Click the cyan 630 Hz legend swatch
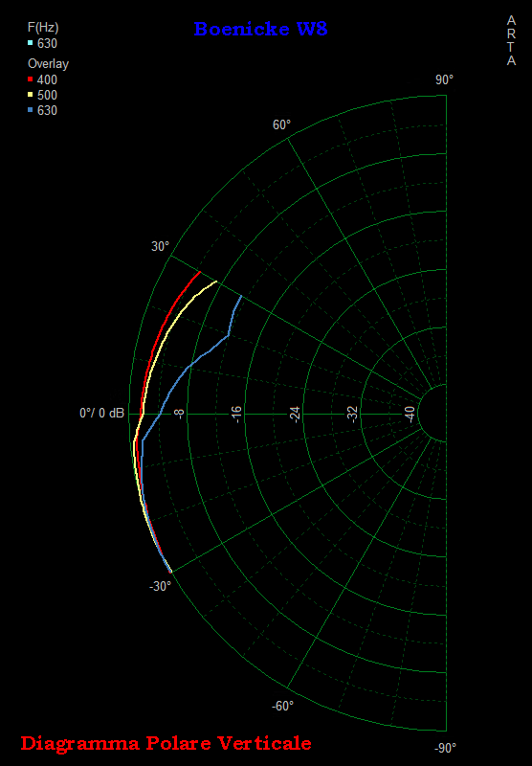The image size is (532, 766). pos(31,43)
